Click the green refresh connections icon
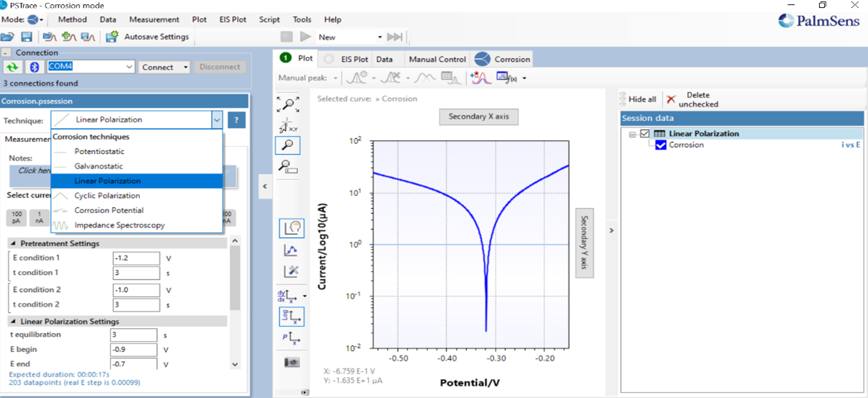Viewport: 868px width, 398px height. [12, 67]
